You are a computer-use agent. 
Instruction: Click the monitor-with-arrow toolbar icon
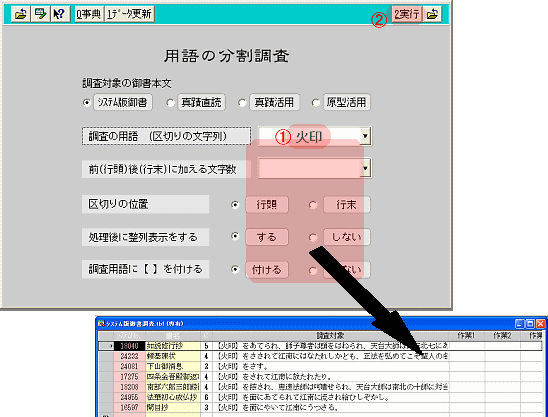coord(40,14)
